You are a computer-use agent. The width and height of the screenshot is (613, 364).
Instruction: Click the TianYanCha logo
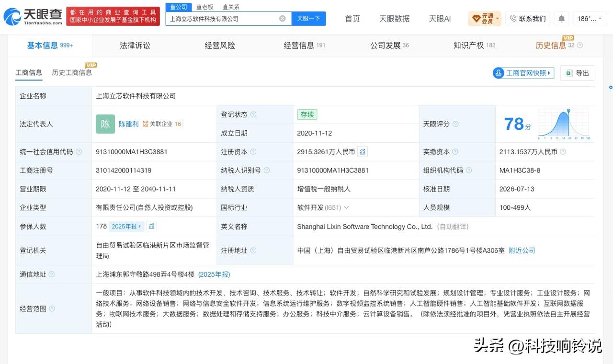pyautogui.click(x=33, y=17)
